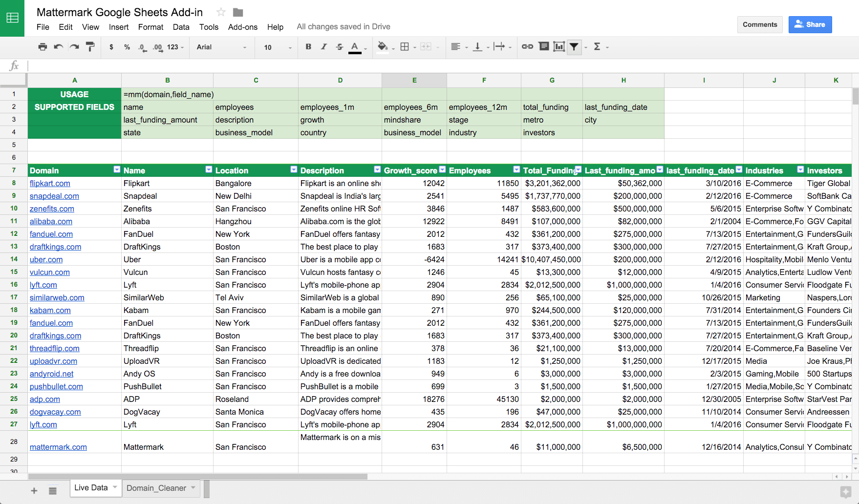Open the Add-ons menu
The image size is (859, 504).
coord(243,27)
